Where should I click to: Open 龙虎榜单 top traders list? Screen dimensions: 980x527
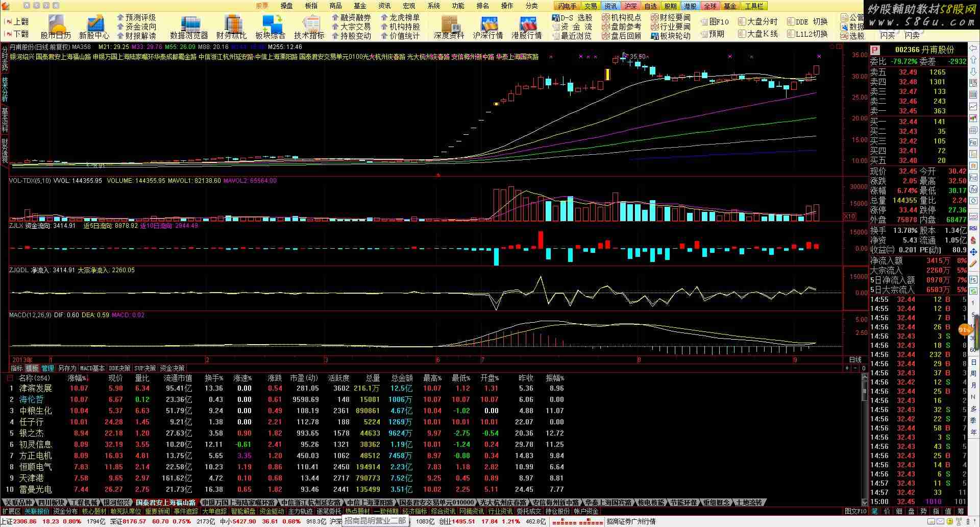pyautogui.click(x=400, y=17)
